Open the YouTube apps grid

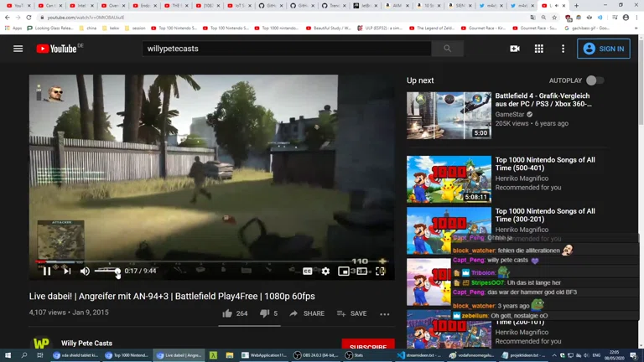click(x=539, y=49)
